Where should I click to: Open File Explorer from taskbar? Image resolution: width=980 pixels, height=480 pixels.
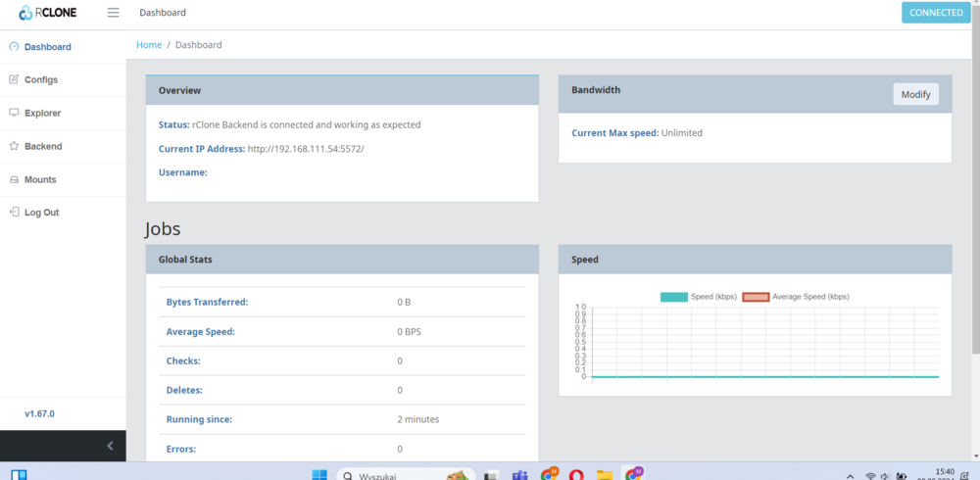604,475
